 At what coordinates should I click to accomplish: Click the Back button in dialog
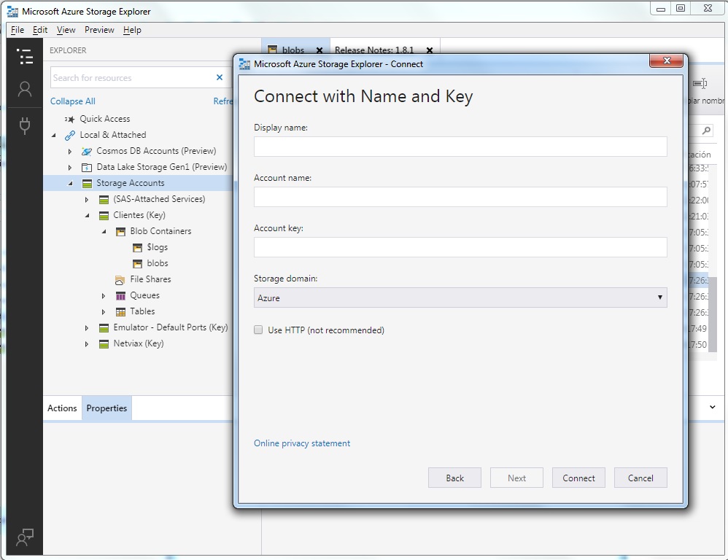point(454,478)
